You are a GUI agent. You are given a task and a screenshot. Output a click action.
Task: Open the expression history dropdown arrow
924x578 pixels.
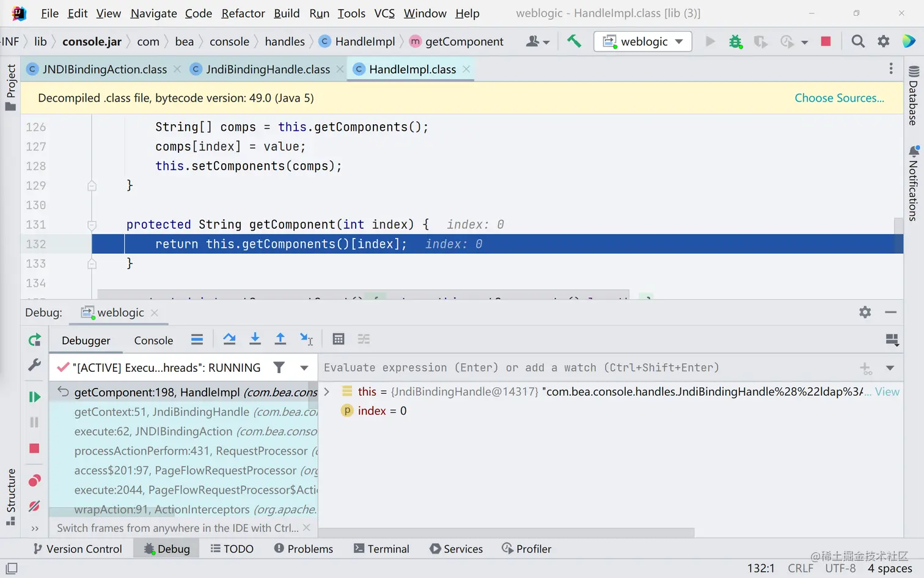point(890,368)
